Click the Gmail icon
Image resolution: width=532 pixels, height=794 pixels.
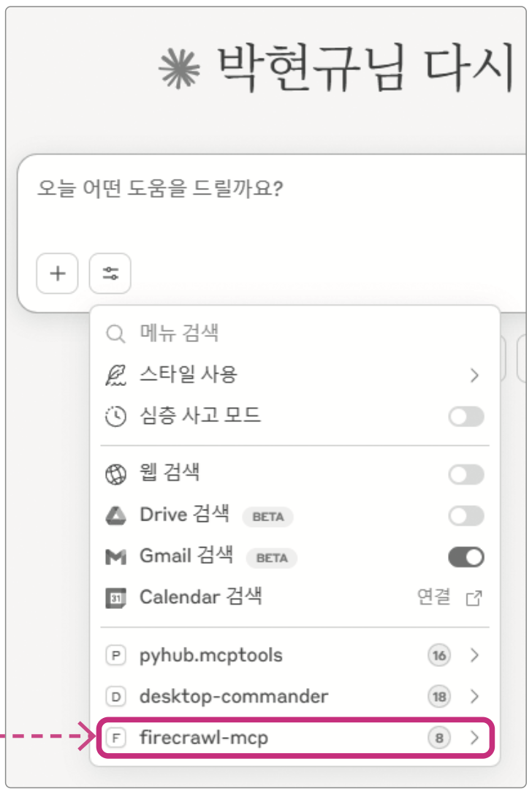[115, 557]
